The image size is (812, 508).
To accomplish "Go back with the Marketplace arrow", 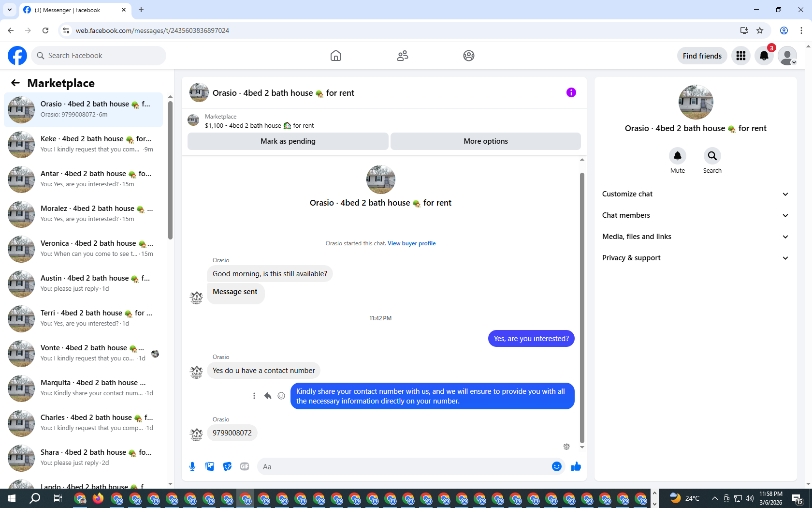I will click(15, 83).
